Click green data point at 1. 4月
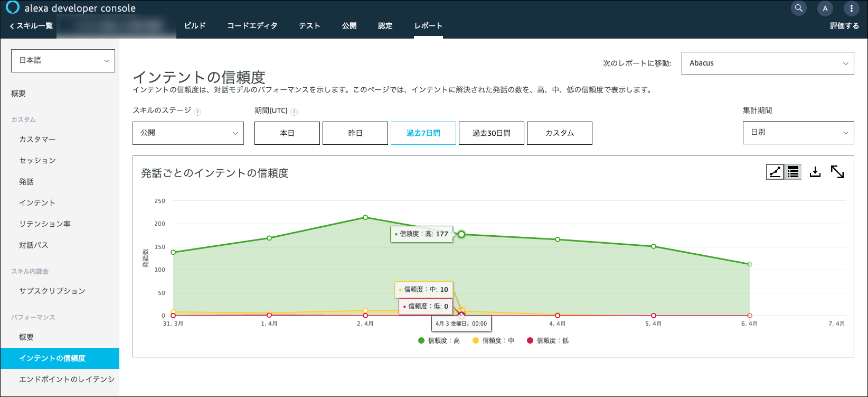The height and width of the screenshot is (397, 868). coord(269,238)
